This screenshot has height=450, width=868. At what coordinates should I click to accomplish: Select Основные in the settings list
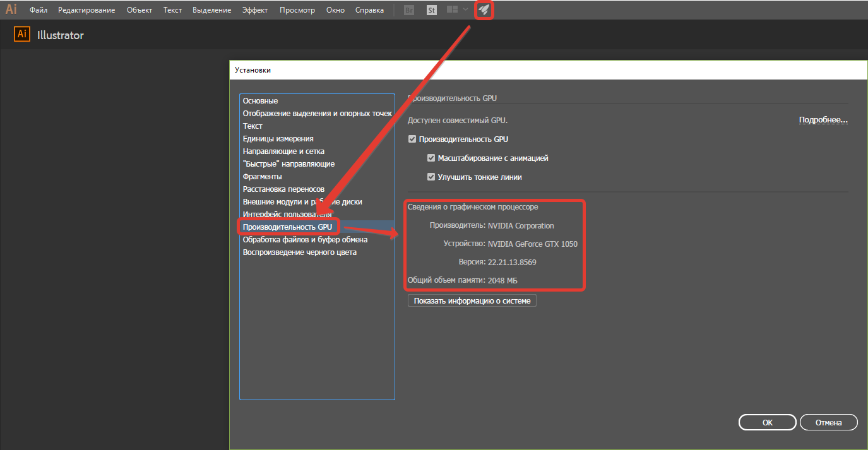(317, 101)
